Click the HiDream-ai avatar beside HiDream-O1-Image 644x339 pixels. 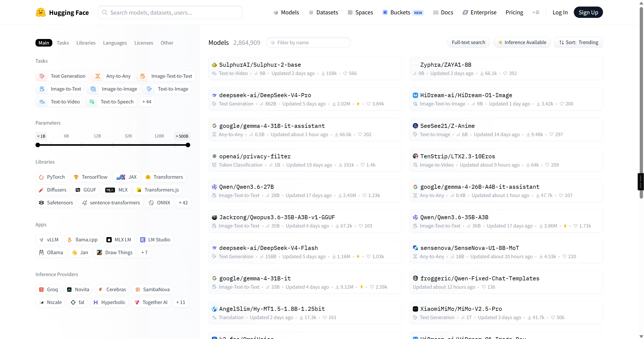415,95
